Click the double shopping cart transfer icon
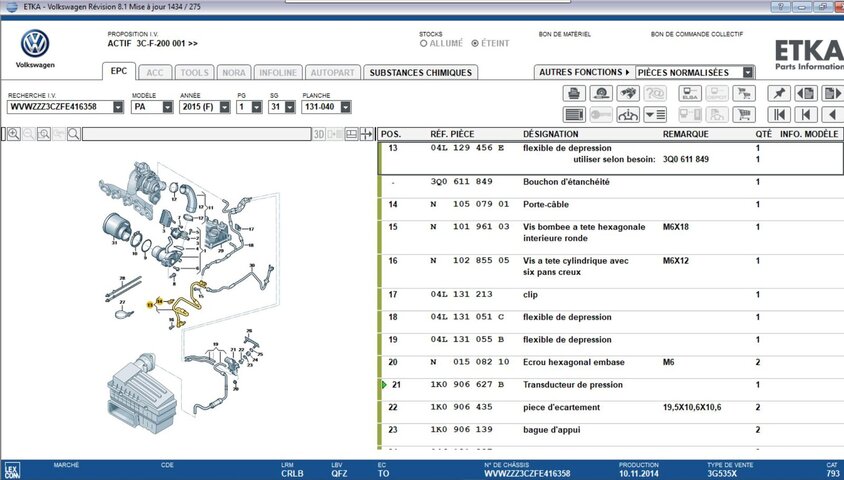Viewport: 844px width, 480px height. pyautogui.click(x=744, y=94)
